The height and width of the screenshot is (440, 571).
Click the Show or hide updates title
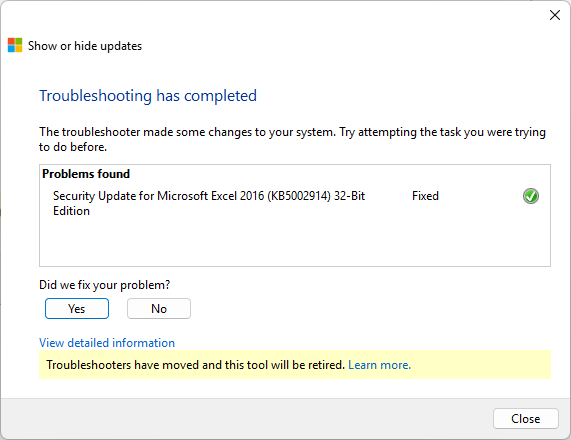click(x=85, y=46)
